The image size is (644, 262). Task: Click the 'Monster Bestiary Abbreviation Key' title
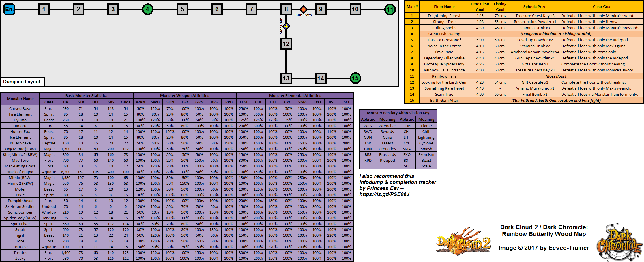398,113
